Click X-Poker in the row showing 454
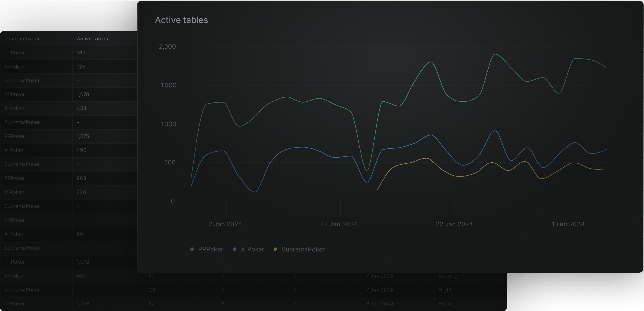 coord(14,108)
